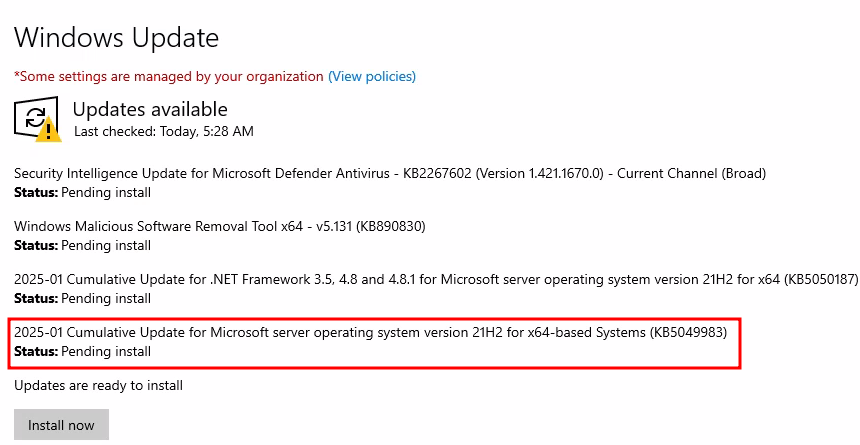Screen dimensions: 860x445
Task: Click the managed by your organization notice
Action: coord(168,76)
